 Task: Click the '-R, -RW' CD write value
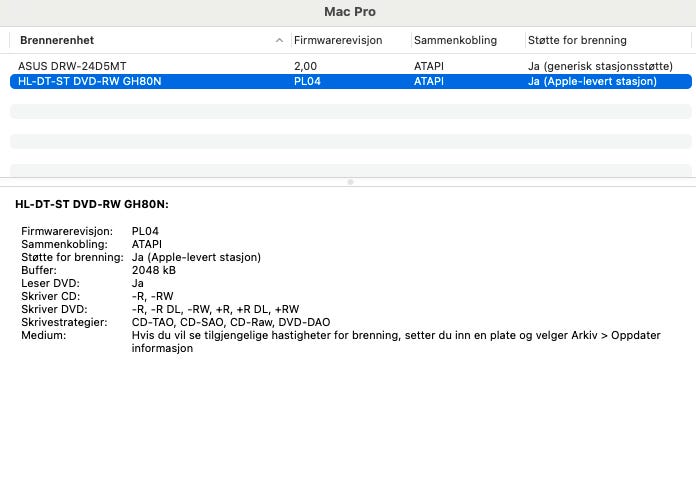click(152, 296)
